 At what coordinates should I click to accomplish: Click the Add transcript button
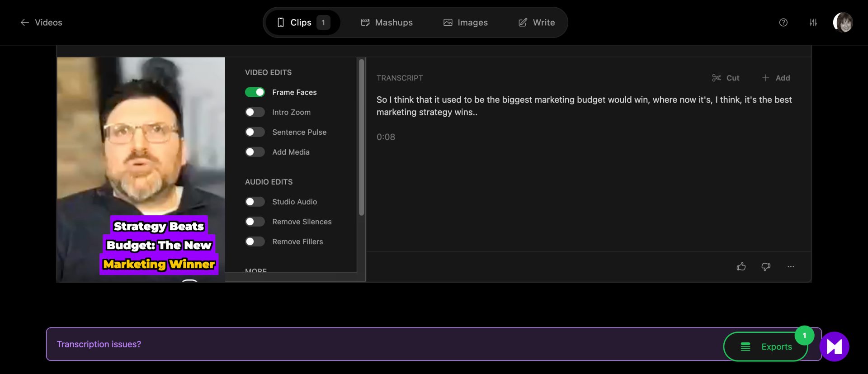pos(776,78)
